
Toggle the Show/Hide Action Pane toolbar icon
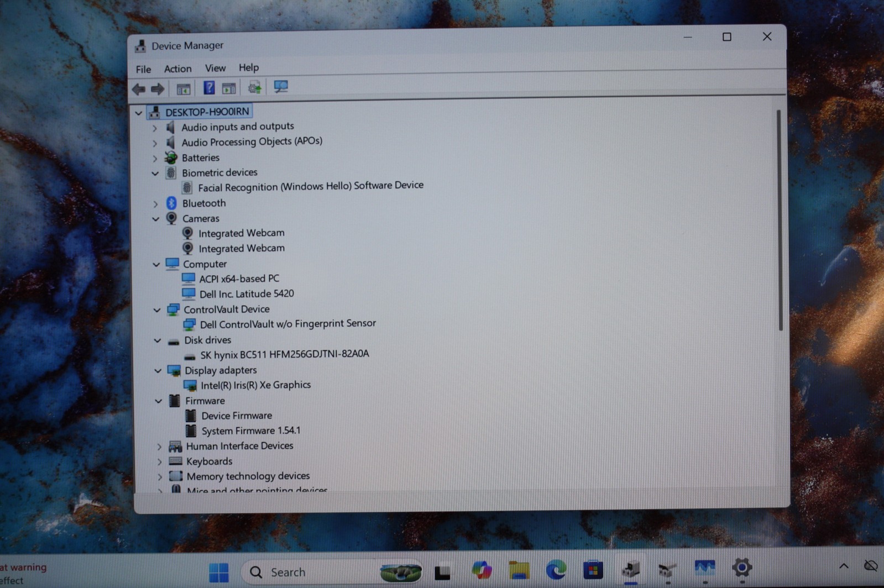coord(229,88)
